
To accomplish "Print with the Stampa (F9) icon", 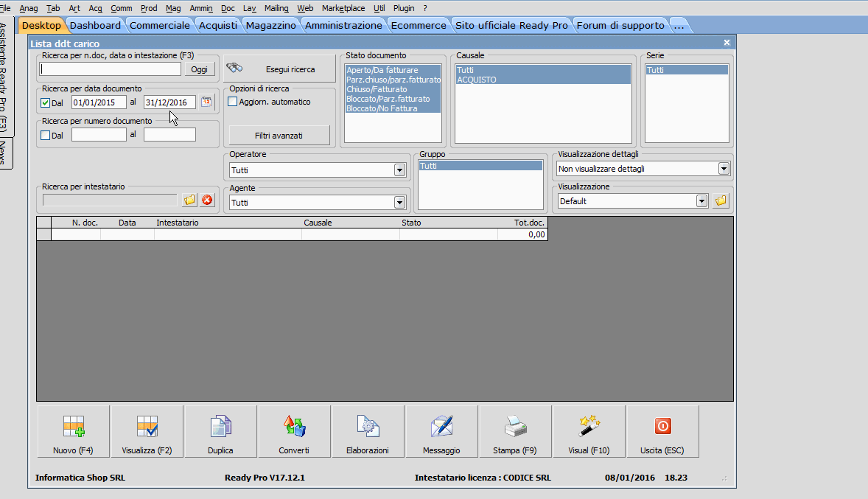I will tap(515, 431).
